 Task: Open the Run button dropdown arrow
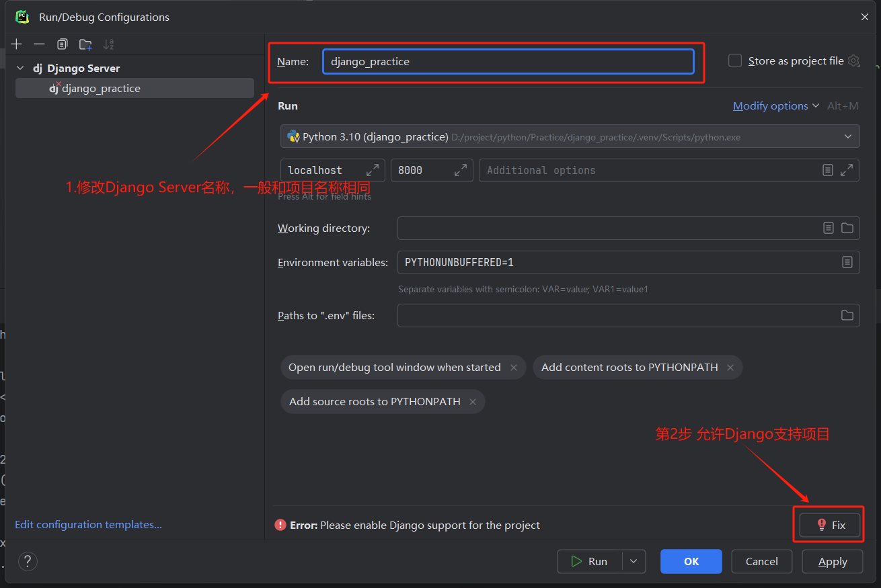[634, 562]
